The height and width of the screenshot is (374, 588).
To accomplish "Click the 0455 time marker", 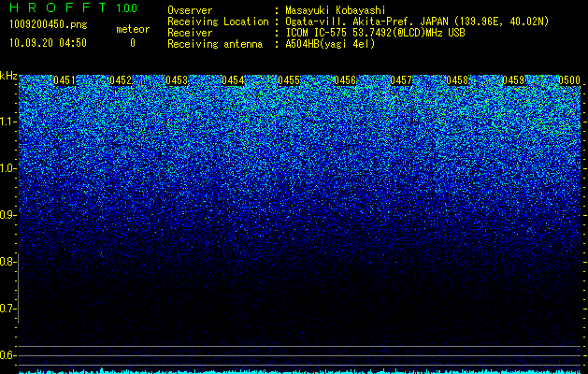I will pos(289,80).
